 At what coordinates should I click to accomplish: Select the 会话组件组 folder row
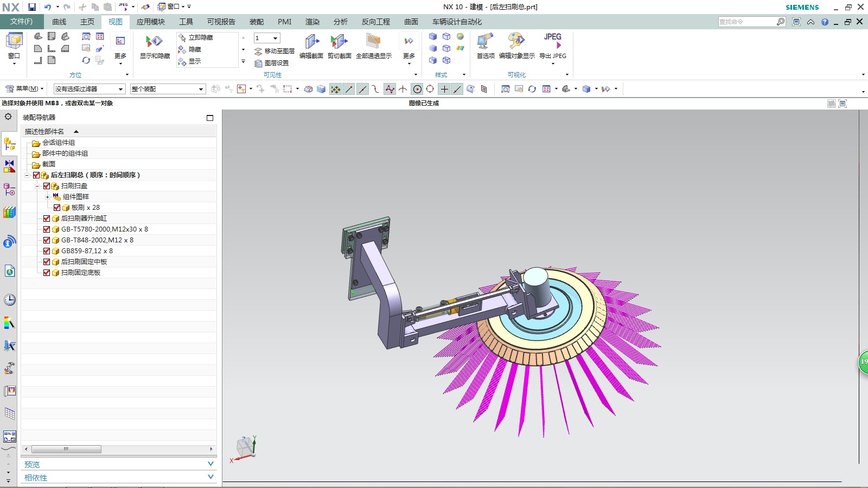pyautogui.click(x=119, y=143)
